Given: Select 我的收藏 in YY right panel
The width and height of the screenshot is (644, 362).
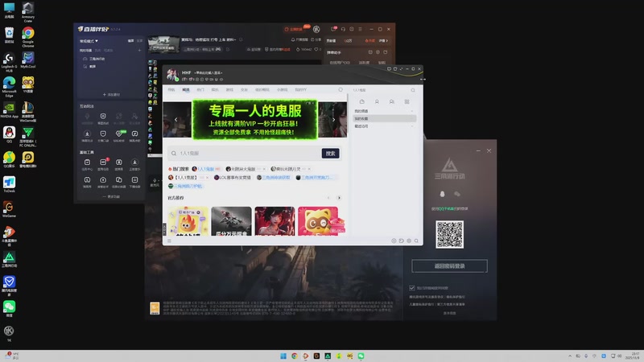Looking at the screenshot, I should tap(384, 118).
